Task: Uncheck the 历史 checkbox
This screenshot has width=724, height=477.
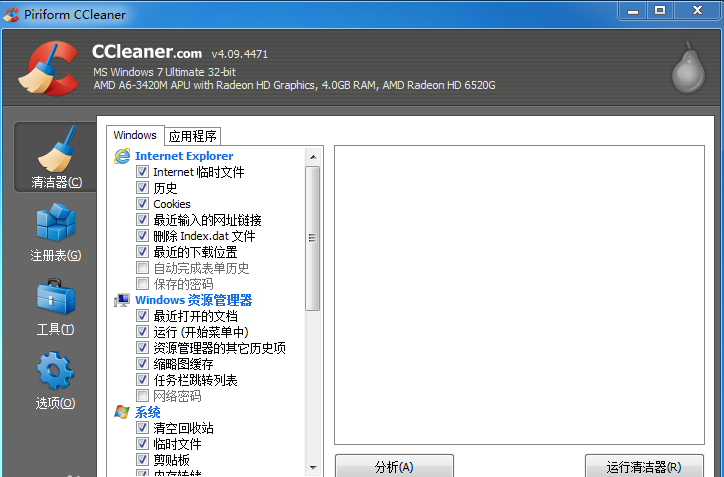Action: point(142,188)
